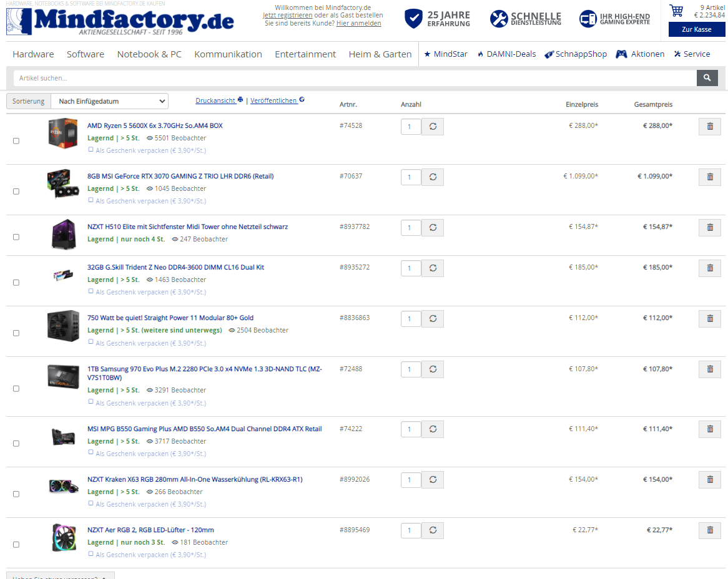Select the MSI MPG B550 row checkbox
The image size is (728, 579).
(16, 444)
